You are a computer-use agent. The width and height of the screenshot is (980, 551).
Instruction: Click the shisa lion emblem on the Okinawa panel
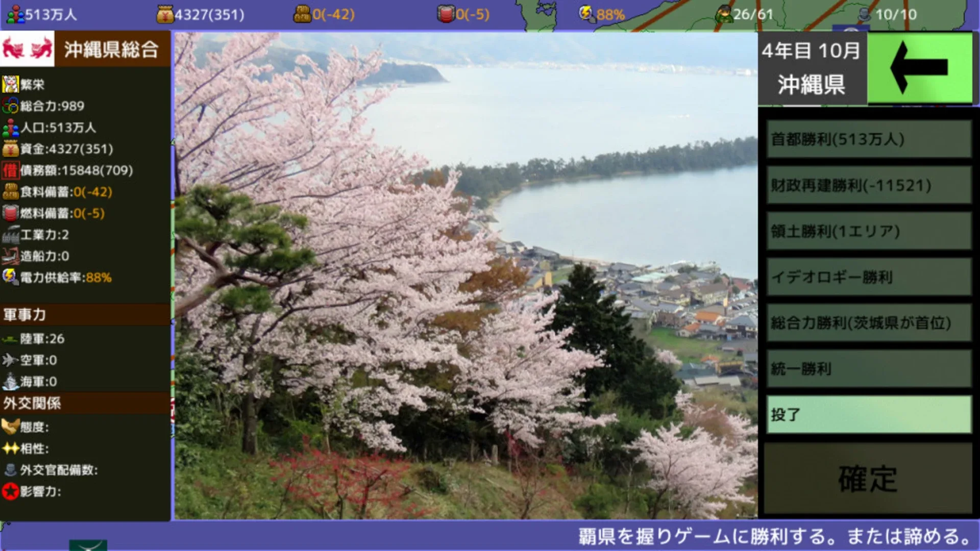pos(27,49)
